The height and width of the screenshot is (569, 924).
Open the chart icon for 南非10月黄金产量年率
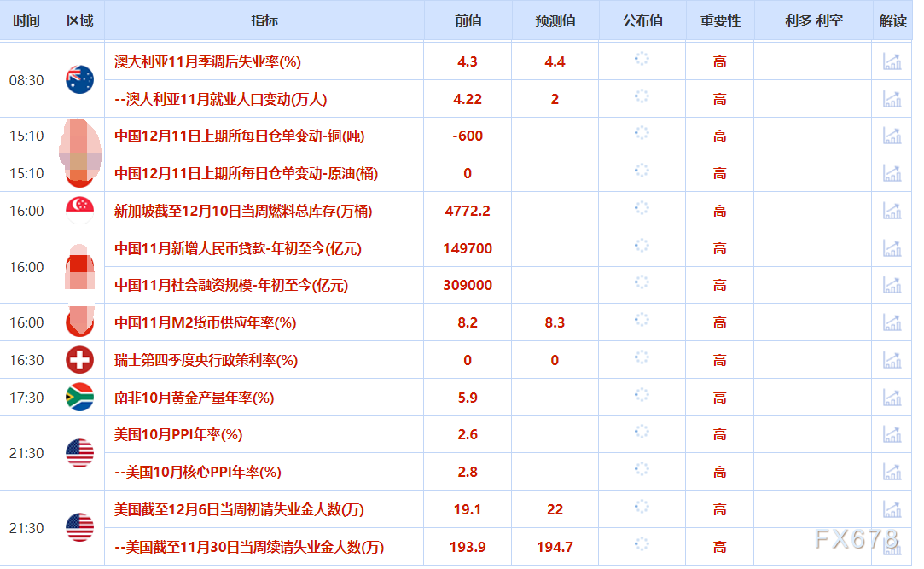(x=892, y=398)
